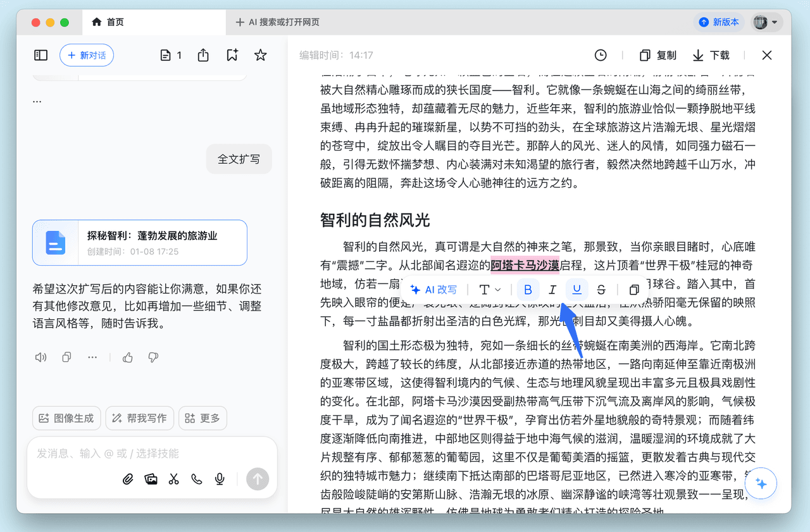Screen dimensions: 810x532
Task: Open version history clock icon
Action: pos(600,56)
